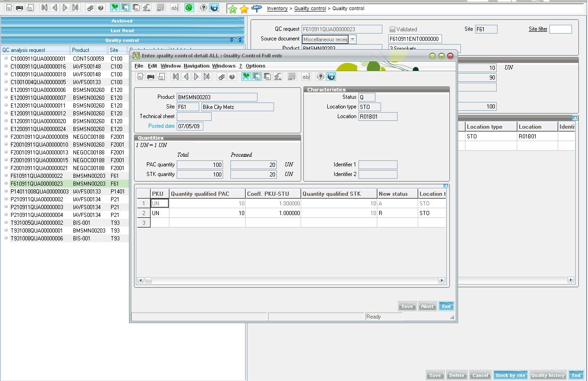Viewport: 588px width, 381px height.
Task: Open the Windows menu in dialog
Action: pyautogui.click(x=224, y=66)
